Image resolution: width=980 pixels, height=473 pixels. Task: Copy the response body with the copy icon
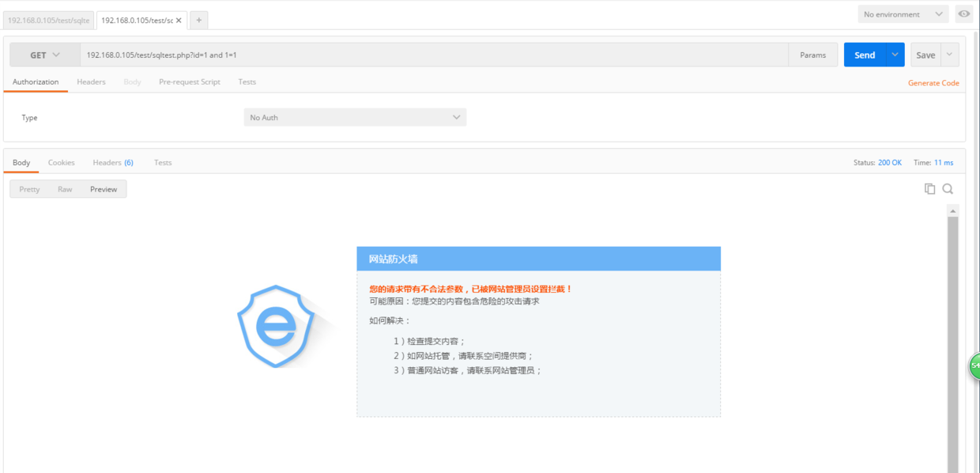(930, 189)
